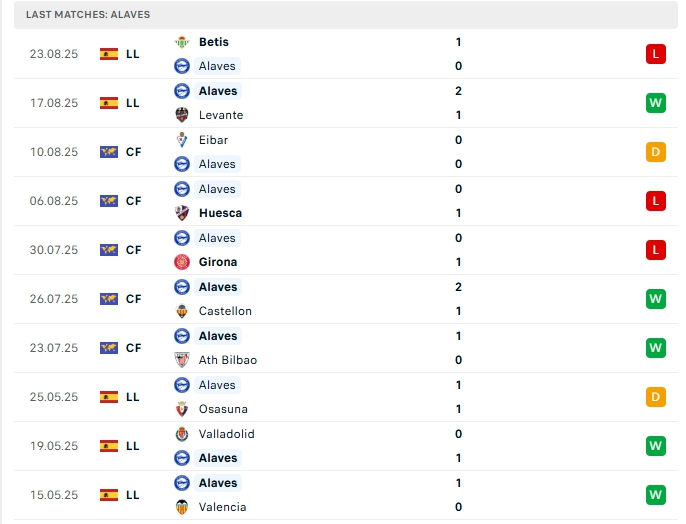Viewport: 686px width, 524px height.
Task: Click the Eibar club crest icon
Action: pos(182,140)
